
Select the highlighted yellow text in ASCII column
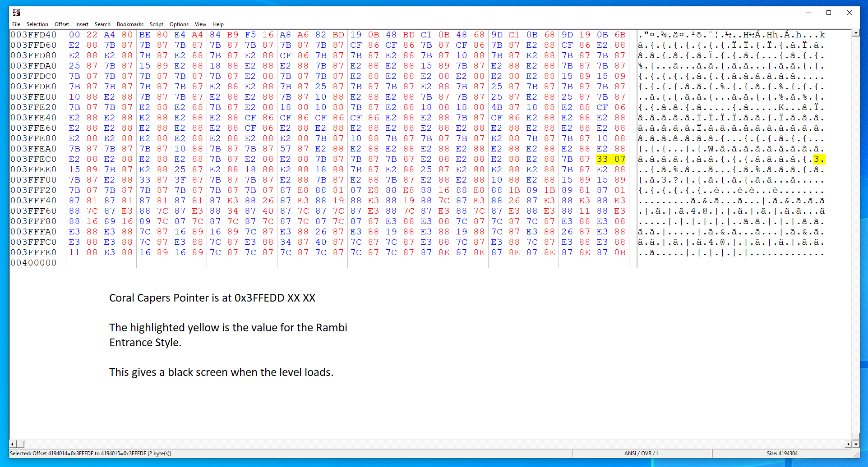819,159
